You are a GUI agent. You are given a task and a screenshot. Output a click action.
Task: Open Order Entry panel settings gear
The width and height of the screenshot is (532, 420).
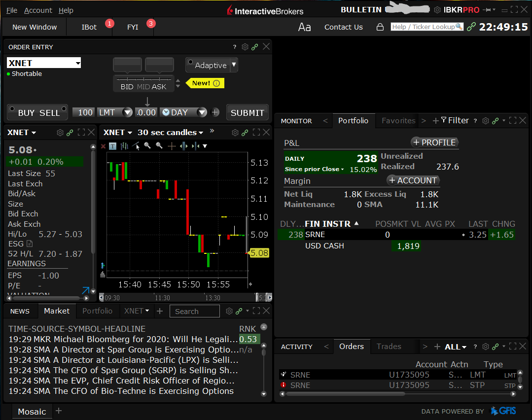pos(245,47)
